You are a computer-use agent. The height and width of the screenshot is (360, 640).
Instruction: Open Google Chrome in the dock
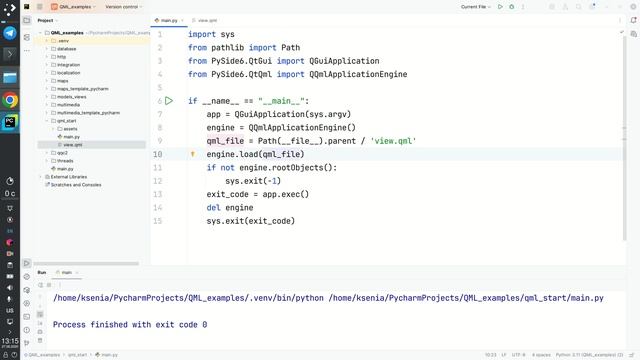point(10,100)
